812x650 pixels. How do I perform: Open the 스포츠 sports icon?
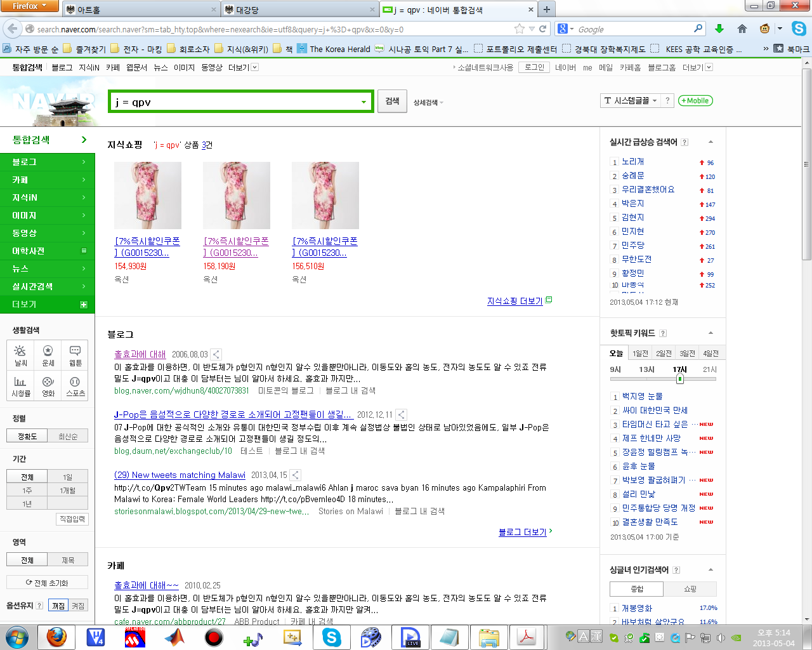pos(75,386)
